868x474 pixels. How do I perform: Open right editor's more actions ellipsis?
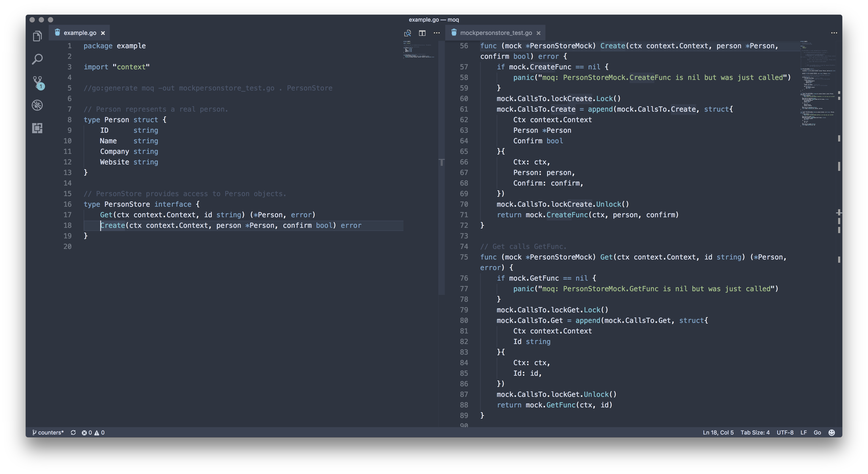pos(834,33)
